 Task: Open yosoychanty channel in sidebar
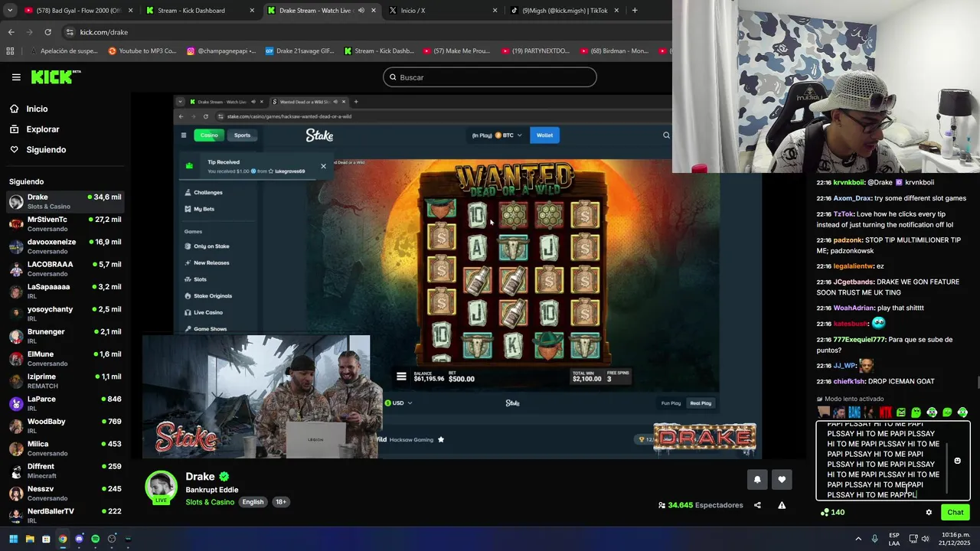click(x=65, y=314)
